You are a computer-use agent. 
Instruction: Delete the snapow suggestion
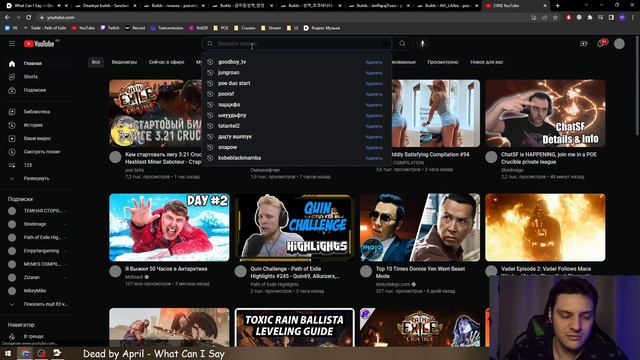click(374, 148)
